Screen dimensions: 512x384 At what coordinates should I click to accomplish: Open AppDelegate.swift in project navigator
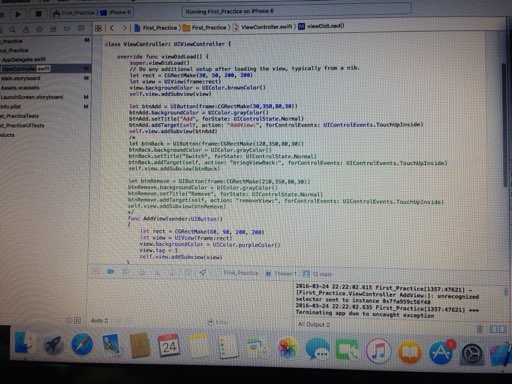(23, 59)
